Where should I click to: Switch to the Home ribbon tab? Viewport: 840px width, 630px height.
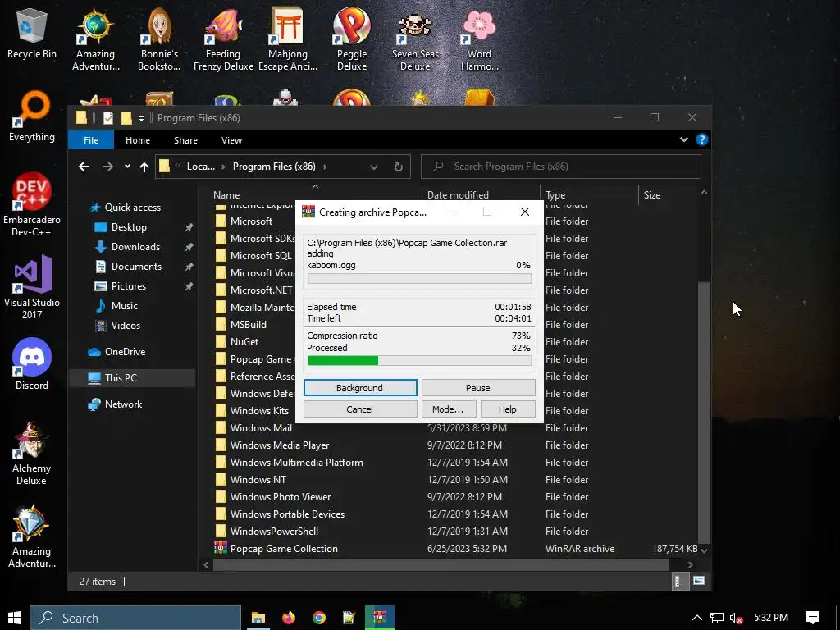(138, 139)
